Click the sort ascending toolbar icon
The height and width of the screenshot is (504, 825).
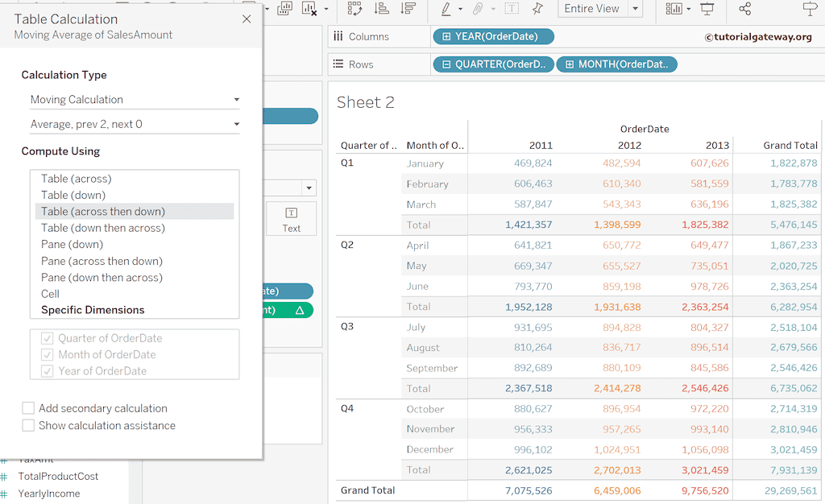(381, 8)
